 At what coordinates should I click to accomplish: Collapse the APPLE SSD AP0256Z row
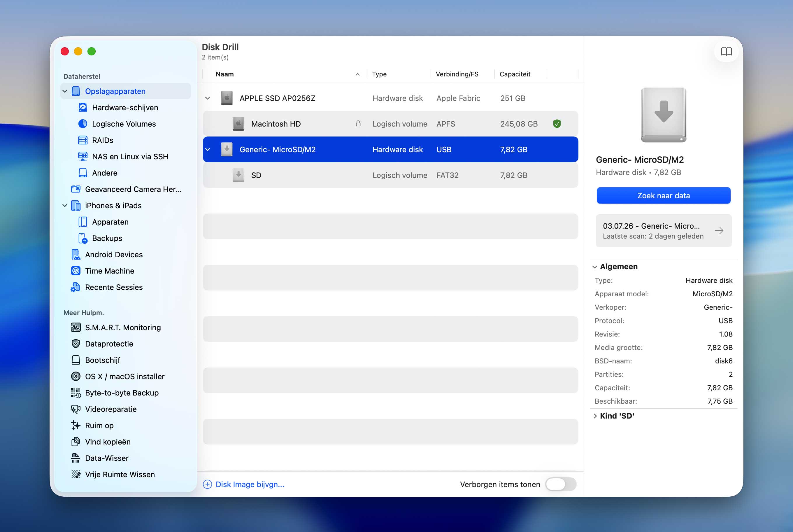coord(208,98)
